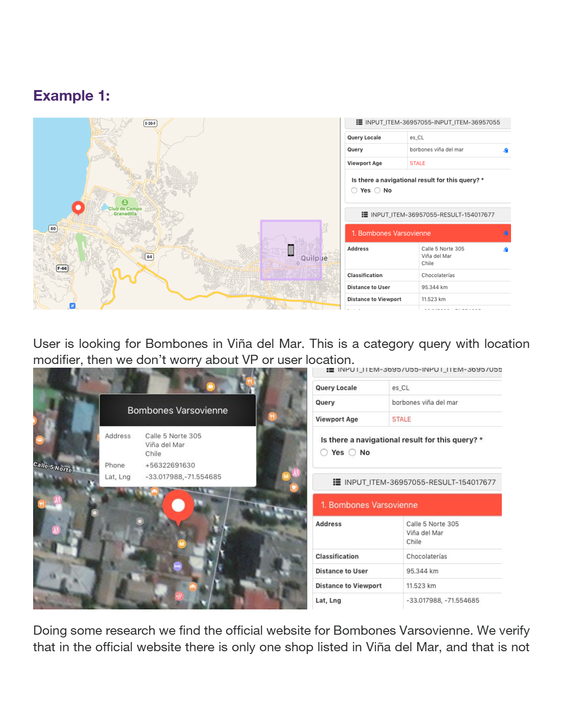This screenshot has width=563, height=728.
Task: Click the list icon beside lower RESULT-154017677 header
Action: 337,482
